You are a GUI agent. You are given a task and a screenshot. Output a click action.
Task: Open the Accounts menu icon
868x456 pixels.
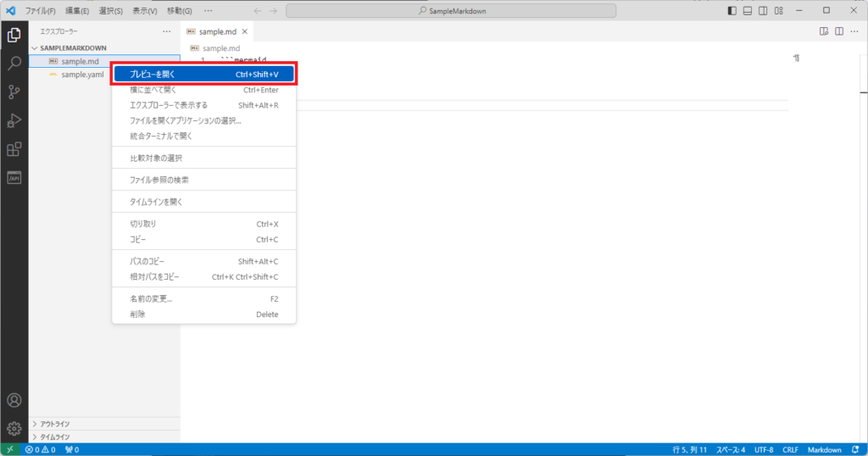pos(14,400)
